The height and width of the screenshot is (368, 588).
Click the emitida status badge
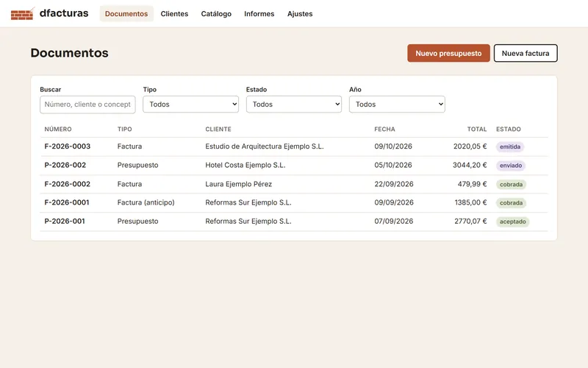coord(510,146)
